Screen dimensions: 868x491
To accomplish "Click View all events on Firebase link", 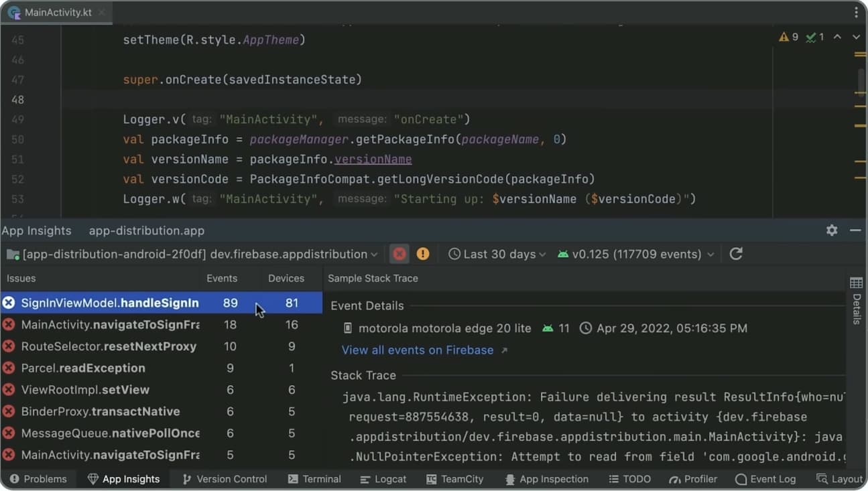I will [x=418, y=350].
